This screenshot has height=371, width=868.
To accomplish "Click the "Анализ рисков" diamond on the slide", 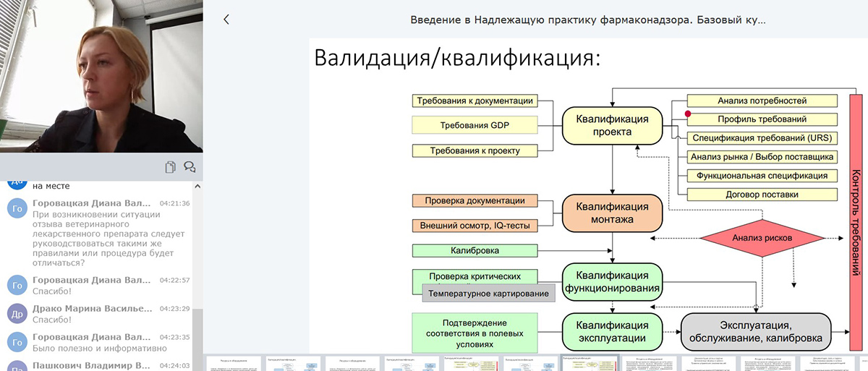I will (x=763, y=237).
